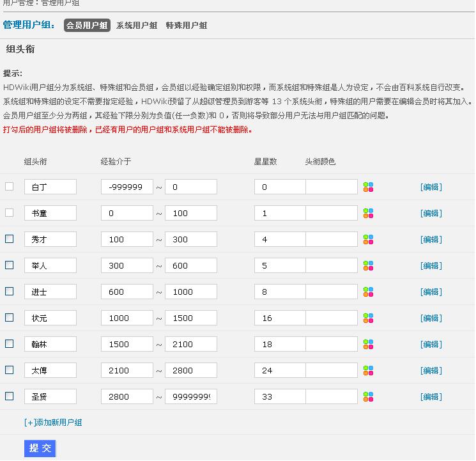This screenshot has width=476, height=461.
Task: Tick the checkbox for 白丁 group
Action: point(10,186)
